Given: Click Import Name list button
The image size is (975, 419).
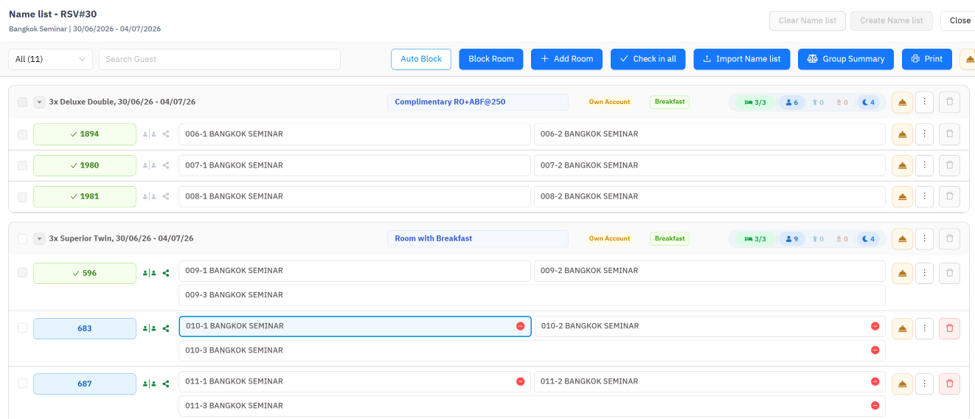Looking at the screenshot, I should (742, 59).
